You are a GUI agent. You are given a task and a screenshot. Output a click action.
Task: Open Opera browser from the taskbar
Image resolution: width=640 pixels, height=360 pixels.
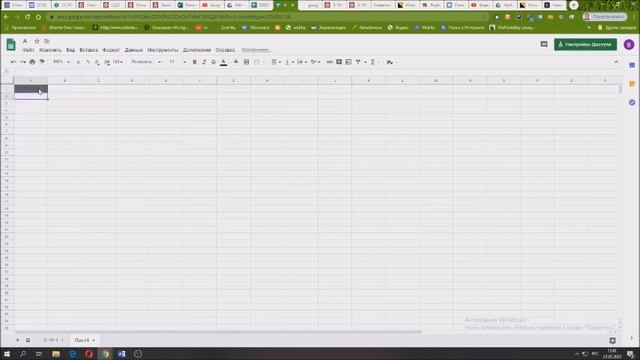pyautogui.click(x=89, y=354)
